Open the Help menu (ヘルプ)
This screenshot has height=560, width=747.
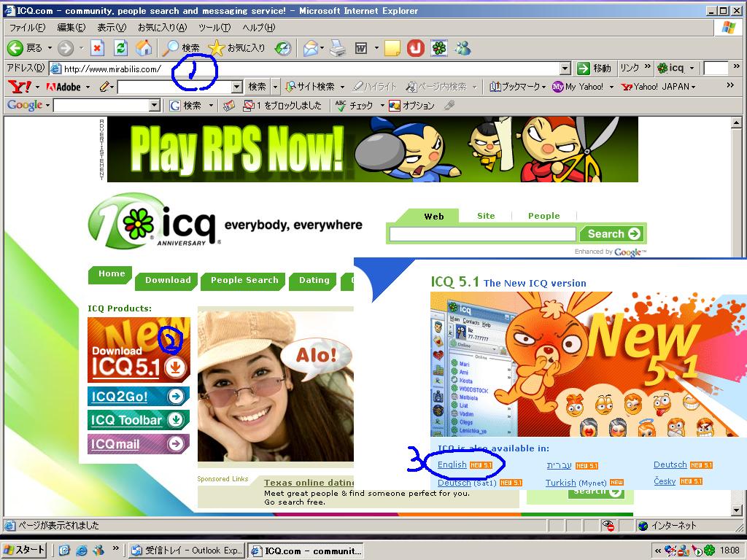point(259,28)
